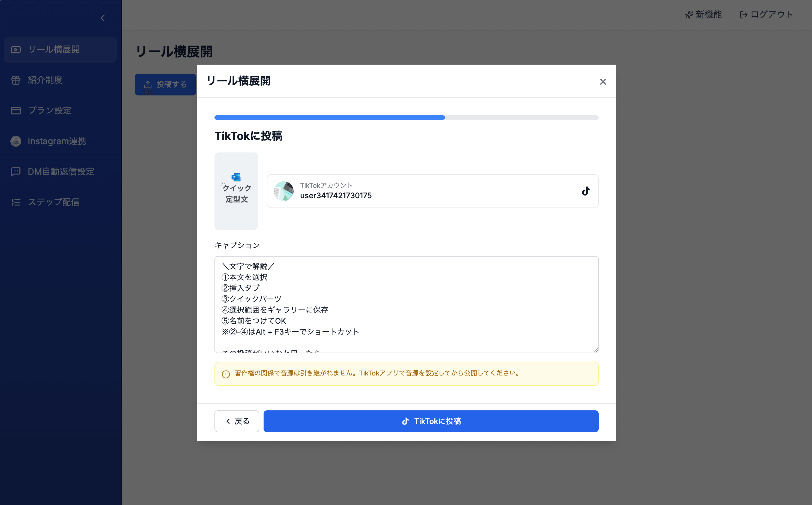
Task: Click the blue progress bar in dialog
Action: tap(330, 118)
